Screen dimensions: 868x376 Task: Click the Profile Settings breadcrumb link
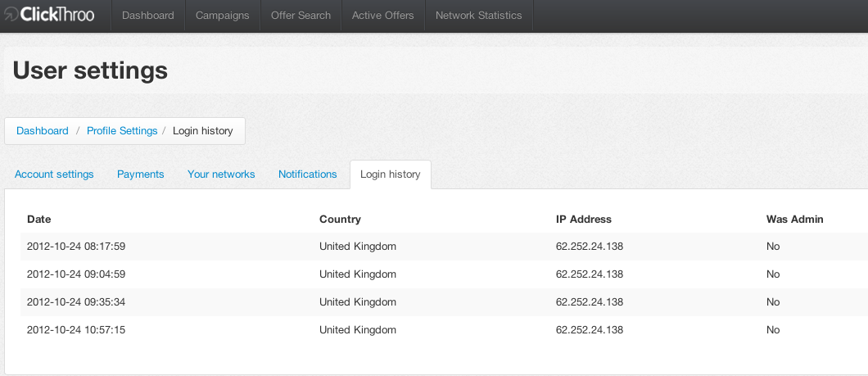(122, 131)
